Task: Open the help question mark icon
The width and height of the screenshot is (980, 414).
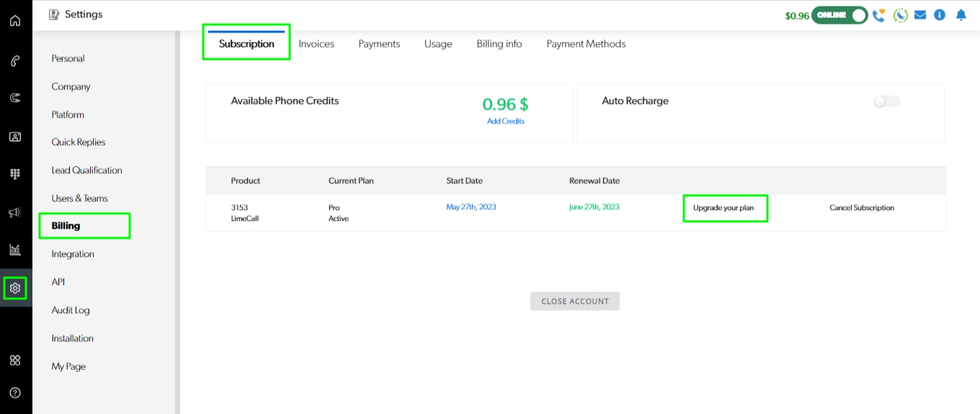Action: (x=15, y=393)
